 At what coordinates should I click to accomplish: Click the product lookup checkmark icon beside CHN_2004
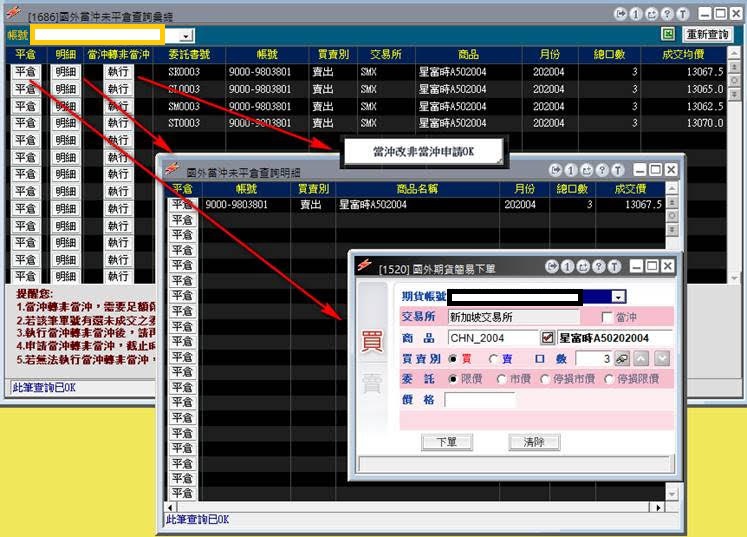(547, 338)
